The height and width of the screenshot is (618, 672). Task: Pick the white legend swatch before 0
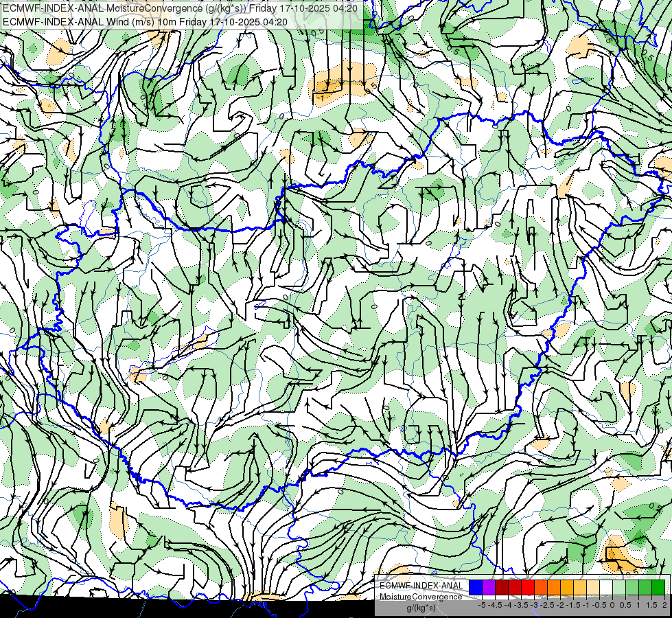click(606, 588)
